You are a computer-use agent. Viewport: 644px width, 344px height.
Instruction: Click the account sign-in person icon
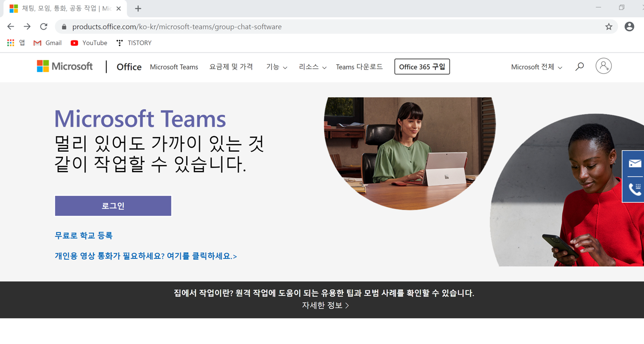[x=604, y=66]
